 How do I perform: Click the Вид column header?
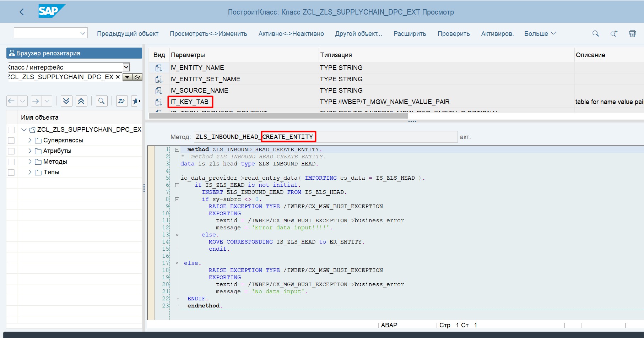pos(159,55)
